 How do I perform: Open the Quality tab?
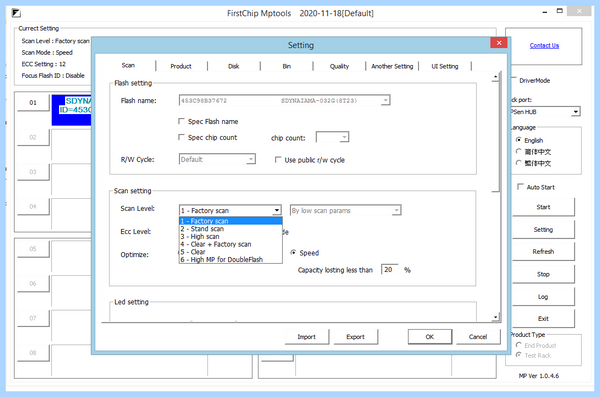(339, 66)
